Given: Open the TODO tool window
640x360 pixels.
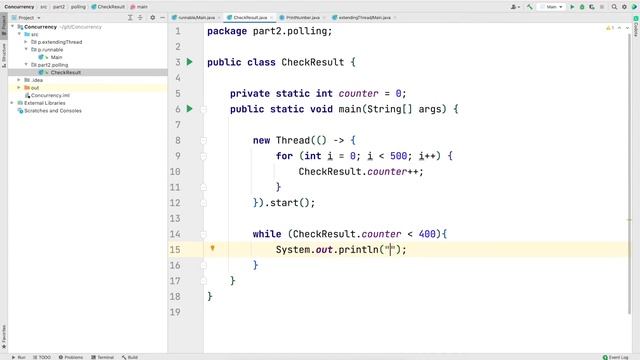Looking at the screenshot, I should pyautogui.click(x=42, y=357).
